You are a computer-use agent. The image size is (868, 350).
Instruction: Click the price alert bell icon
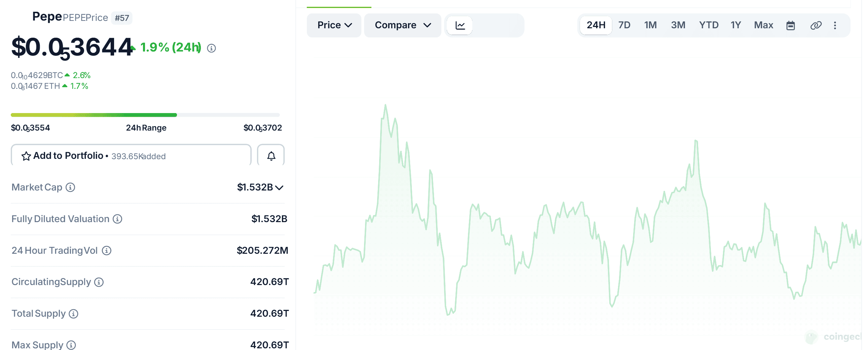click(x=271, y=156)
